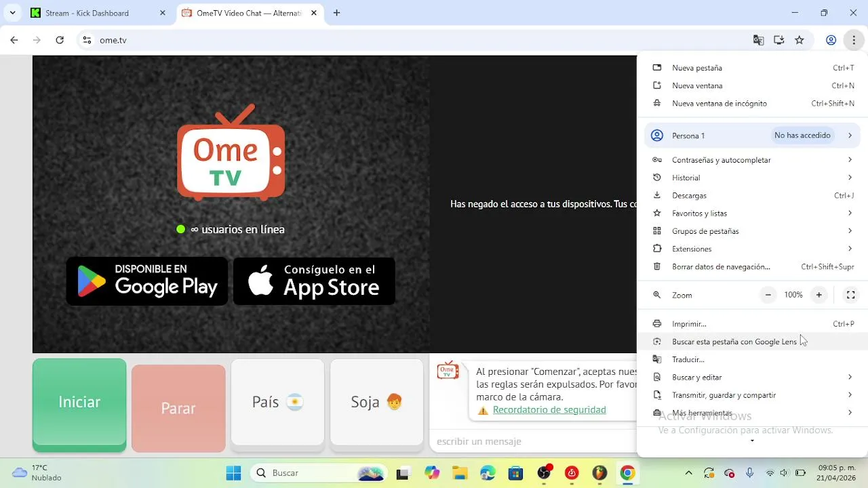Expand Favoritos y listas submenu

click(753, 213)
